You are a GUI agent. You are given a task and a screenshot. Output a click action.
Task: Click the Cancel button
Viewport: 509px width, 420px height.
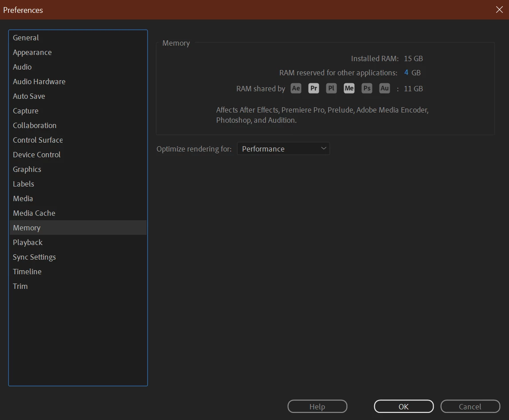pos(470,406)
